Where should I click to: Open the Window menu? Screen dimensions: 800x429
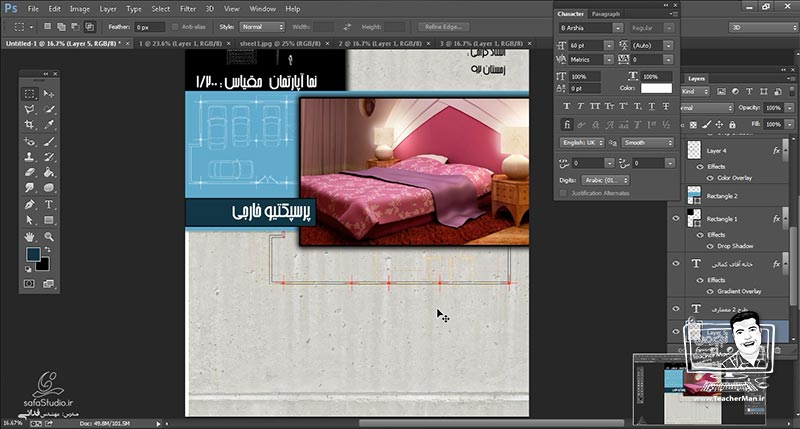tap(263, 9)
